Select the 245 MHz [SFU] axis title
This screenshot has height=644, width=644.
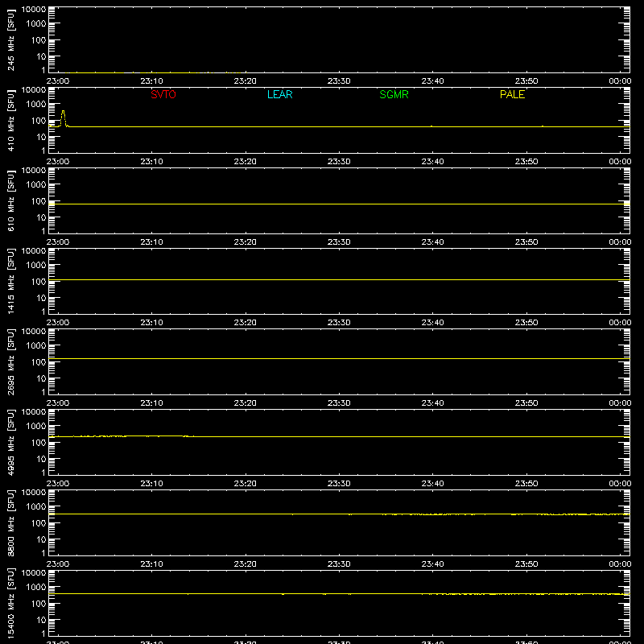[10, 40]
